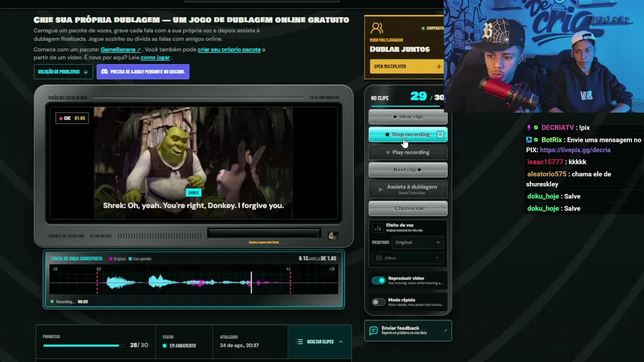This screenshot has width=644, height=362.
Task: Click the date 24 de ago., 20:37
Action: (x=239, y=346)
